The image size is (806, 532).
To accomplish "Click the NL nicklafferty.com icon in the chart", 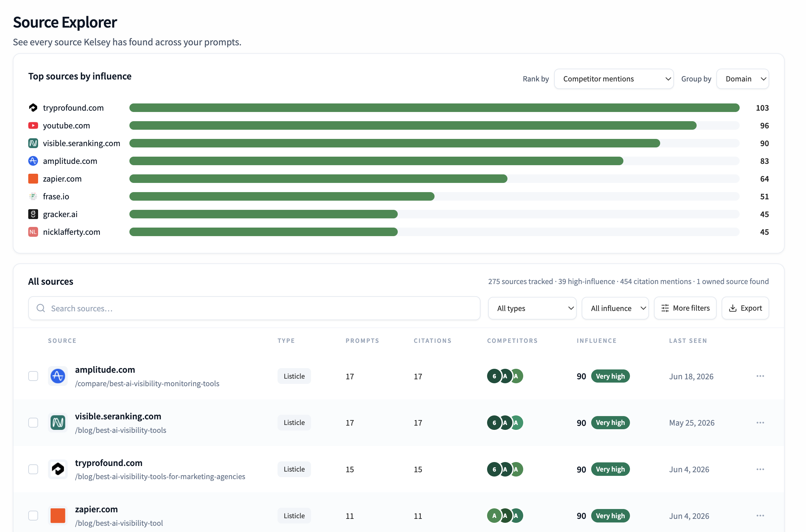I will (33, 232).
